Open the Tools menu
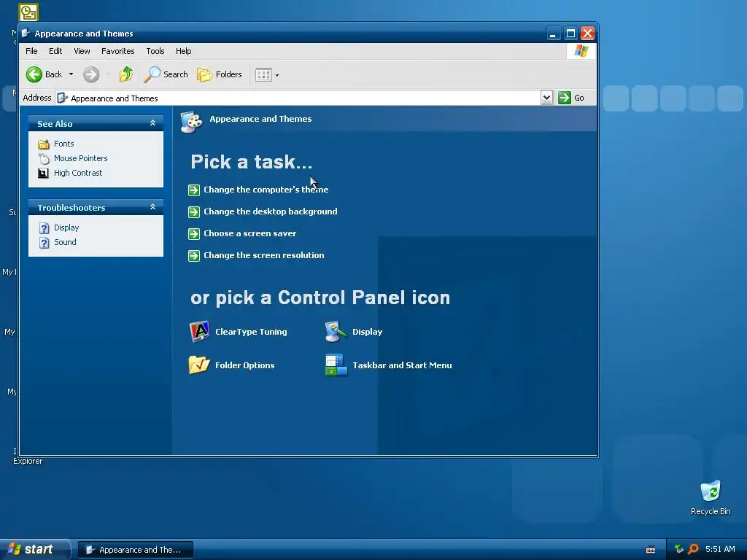747x560 pixels. tap(155, 51)
